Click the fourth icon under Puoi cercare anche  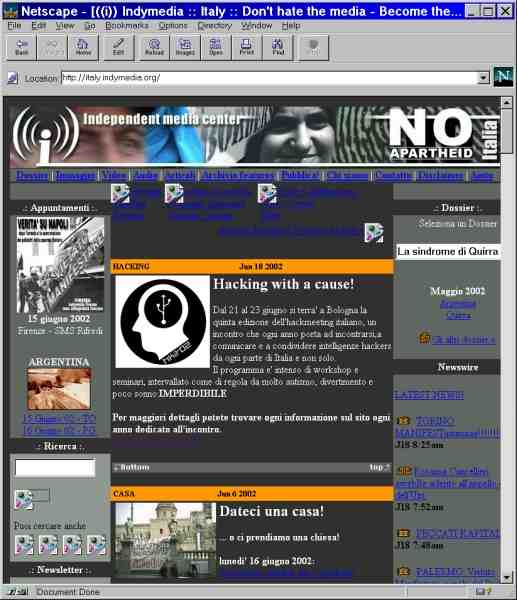pyautogui.click(x=96, y=545)
